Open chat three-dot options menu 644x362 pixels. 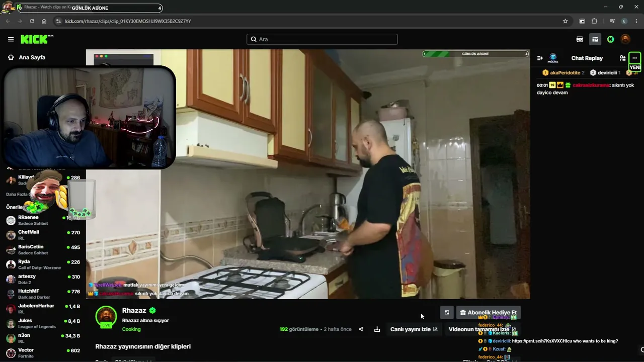(x=634, y=58)
